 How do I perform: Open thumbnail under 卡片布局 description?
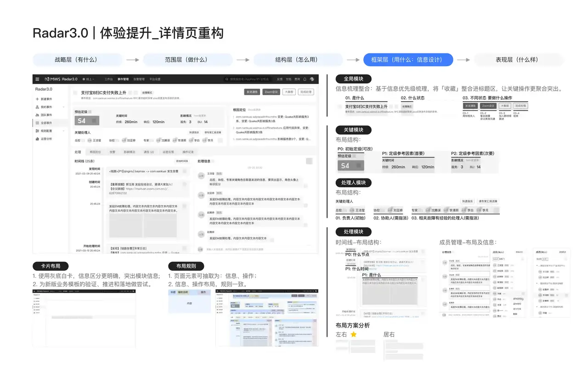pyautogui.click(x=84, y=318)
